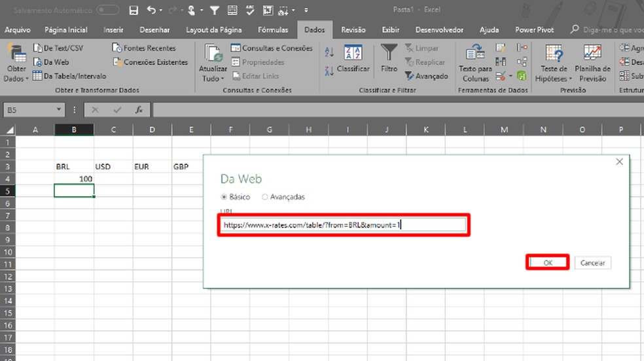
Task: Open the Data Validation dropdown arrow
Action: pyautogui.click(x=510, y=76)
